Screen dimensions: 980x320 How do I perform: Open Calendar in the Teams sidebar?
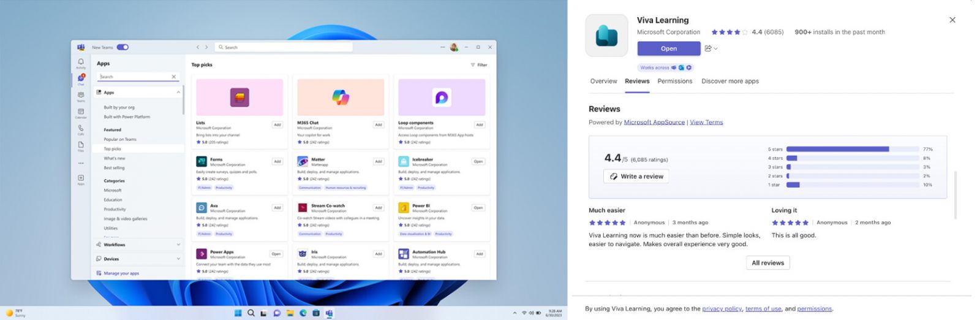coord(81,113)
